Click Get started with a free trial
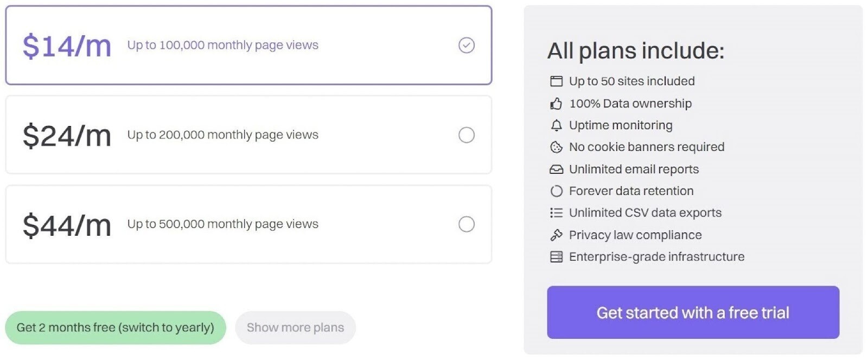The width and height of the screenshot is (868, 360). click(693, 312)
